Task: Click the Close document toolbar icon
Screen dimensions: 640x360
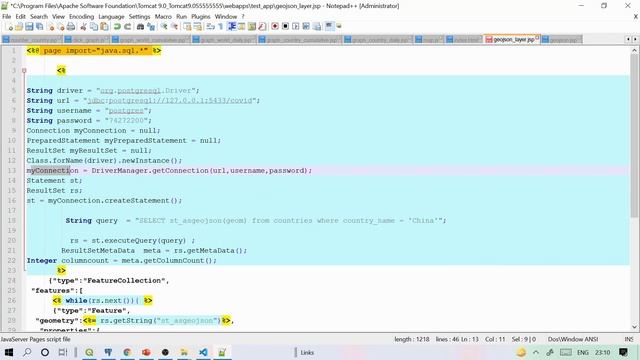Action: [51, 27]
